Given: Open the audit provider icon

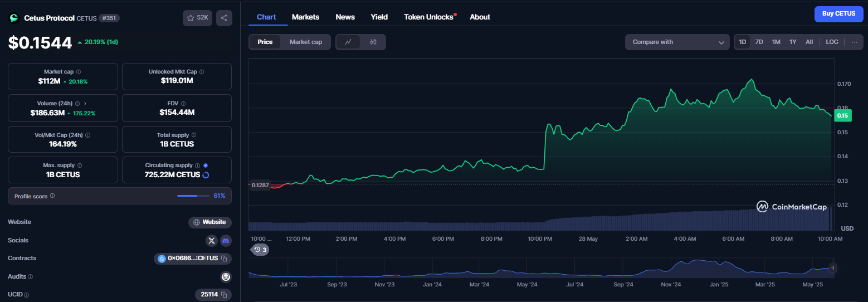Looking at the screenshot, I should tap(226, 276).
